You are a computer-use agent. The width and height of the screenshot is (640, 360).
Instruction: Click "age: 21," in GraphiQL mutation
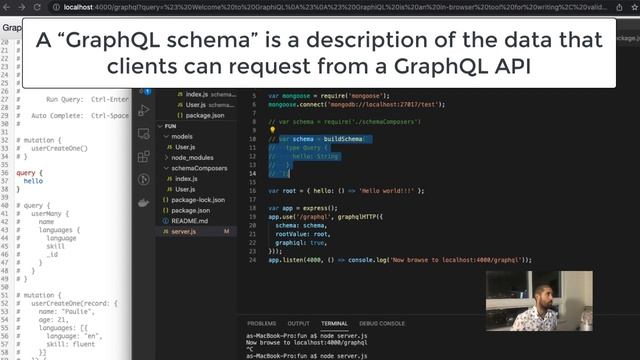click(53, 320)
